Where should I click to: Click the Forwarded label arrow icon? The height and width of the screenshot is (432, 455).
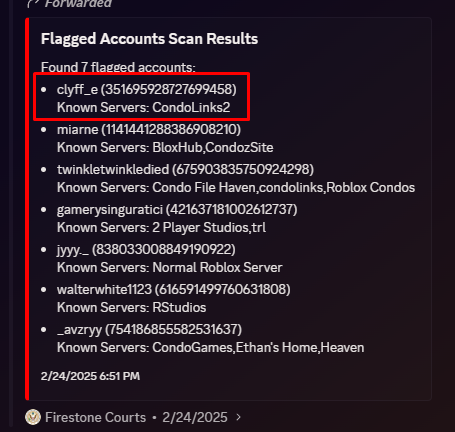[33, 3]
